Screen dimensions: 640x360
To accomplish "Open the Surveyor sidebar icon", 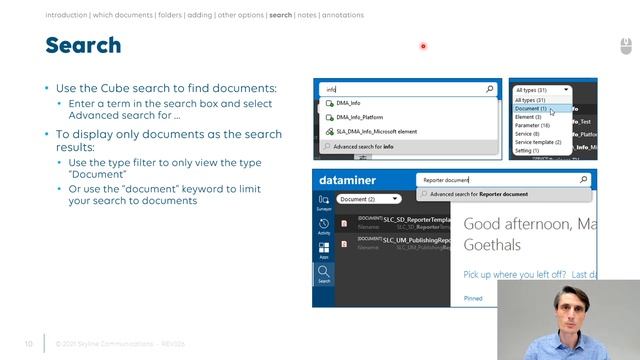I will [x=324, y=202].
